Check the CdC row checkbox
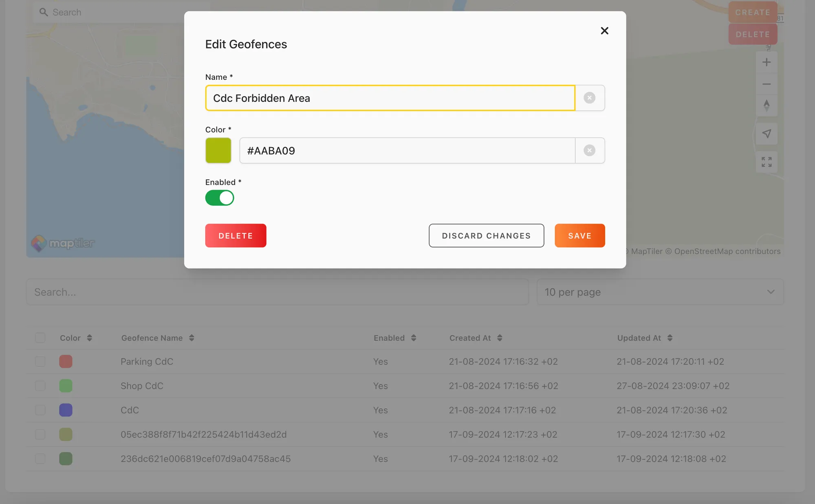This screenshot has height=504, width=815. [40, 410]
